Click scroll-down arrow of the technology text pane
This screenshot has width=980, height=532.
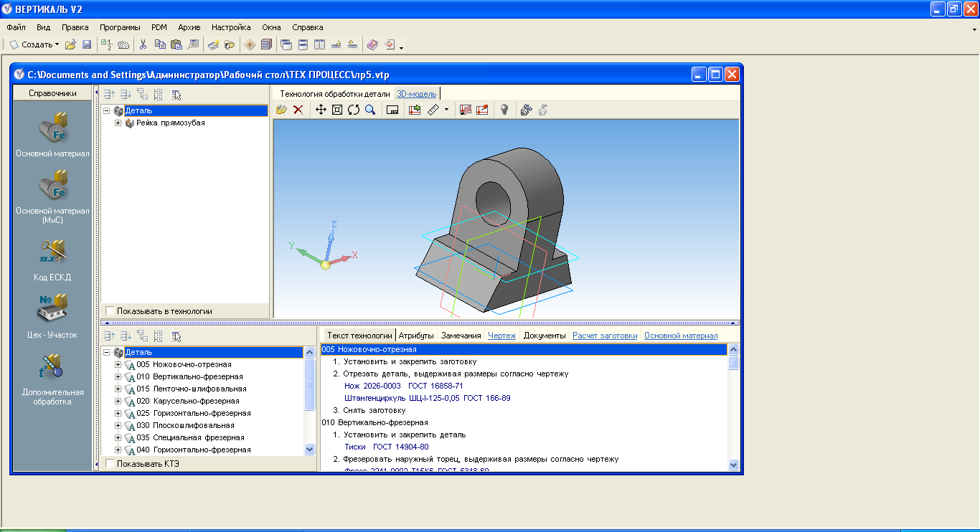tap(733, 465)
